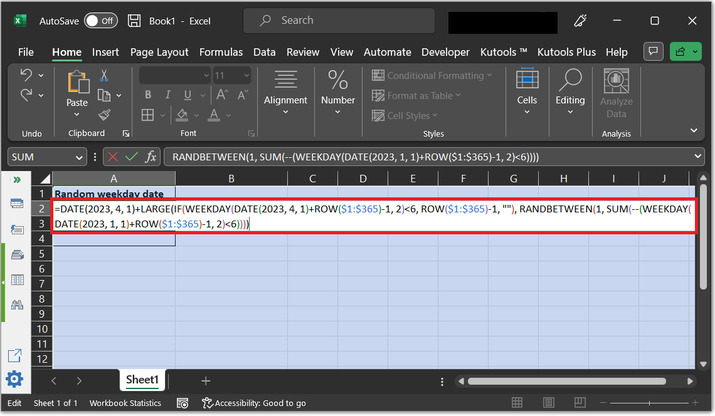Click the Fill Color bucket
This screenshot has height=416, width=715.
[x=182, y=115]
